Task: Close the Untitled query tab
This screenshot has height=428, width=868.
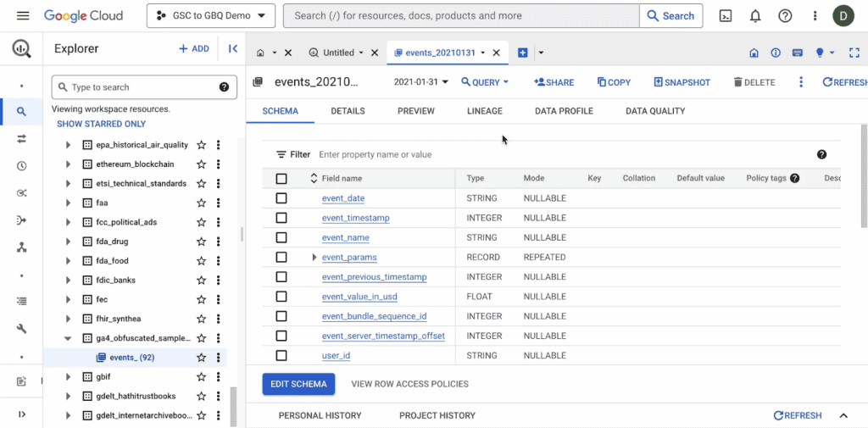Action: (375, 53)
